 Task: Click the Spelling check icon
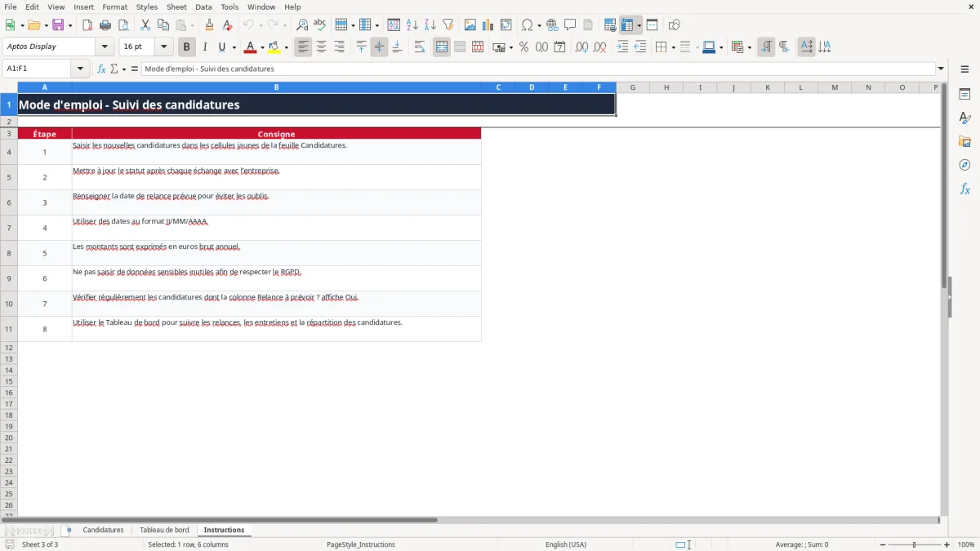pos(320,25)
